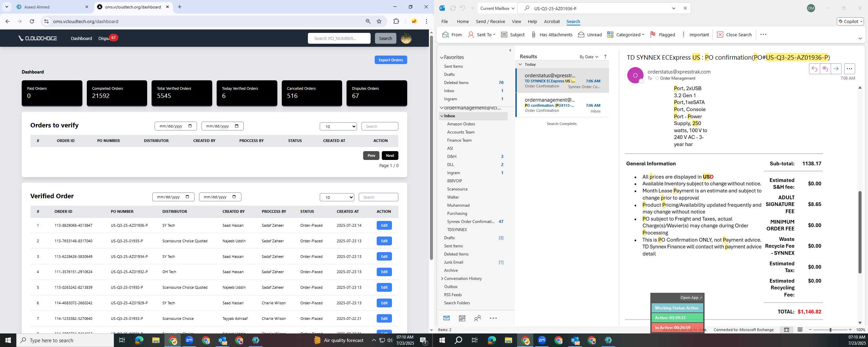Expand Outlook search box options arrow
Screen dimensions: 868x347
point(674,8)
